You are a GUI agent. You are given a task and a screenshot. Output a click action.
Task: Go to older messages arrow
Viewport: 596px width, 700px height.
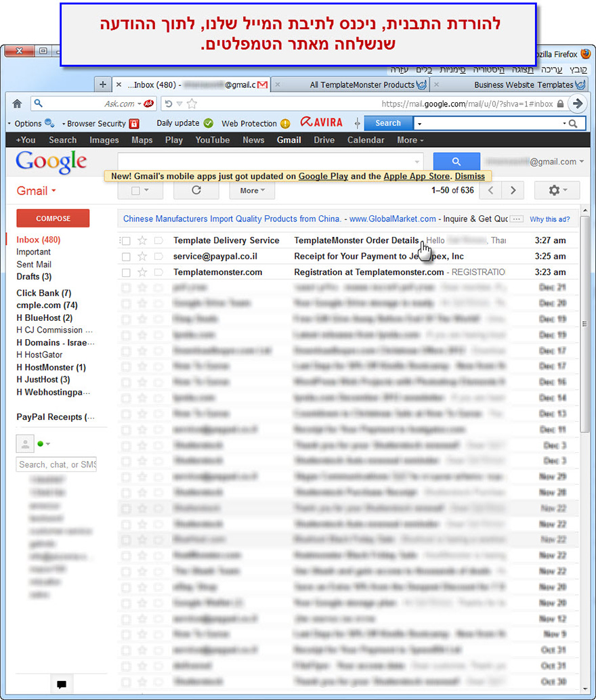[513, 190]
